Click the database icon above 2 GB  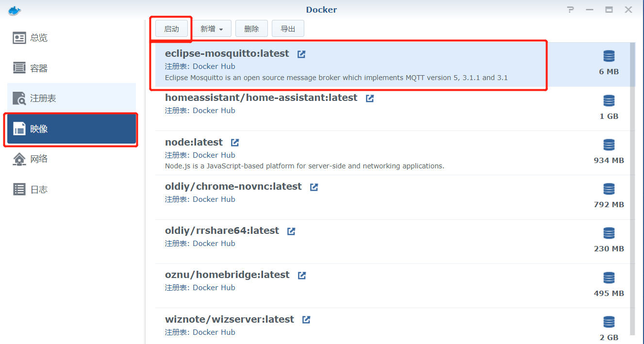click(609, 322)
